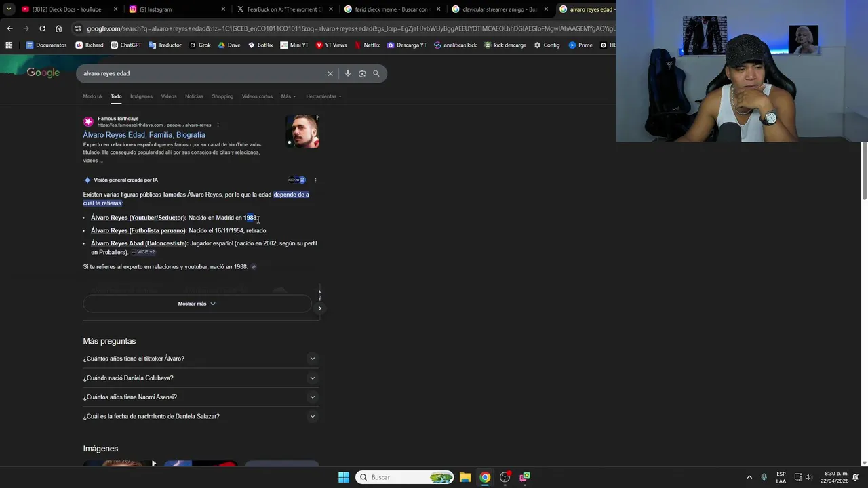868x488 pixels.
Task: Expand '¿Cuántos años tiene el tiktoker Álvaro?'
Action: tap(201, 359)
